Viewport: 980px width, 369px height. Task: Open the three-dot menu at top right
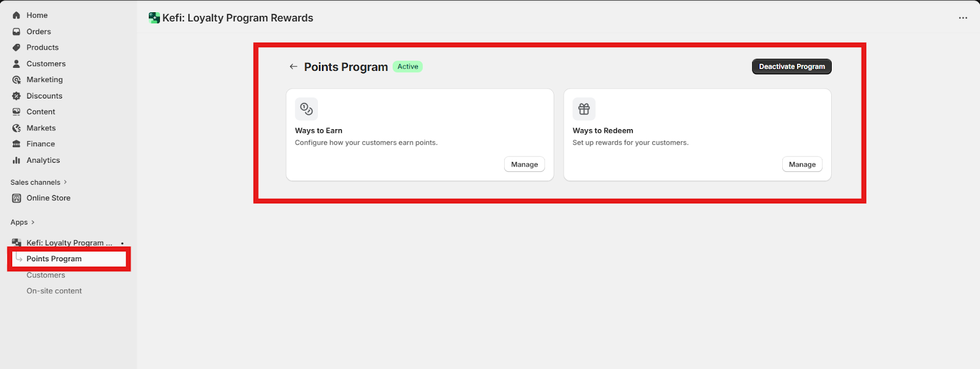[x=963, y=18]
